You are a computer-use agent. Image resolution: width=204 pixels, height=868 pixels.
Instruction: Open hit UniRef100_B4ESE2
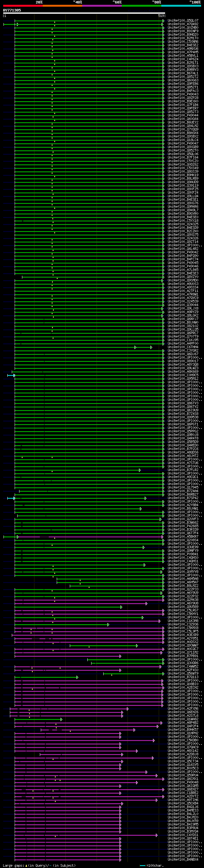(183, 45)
